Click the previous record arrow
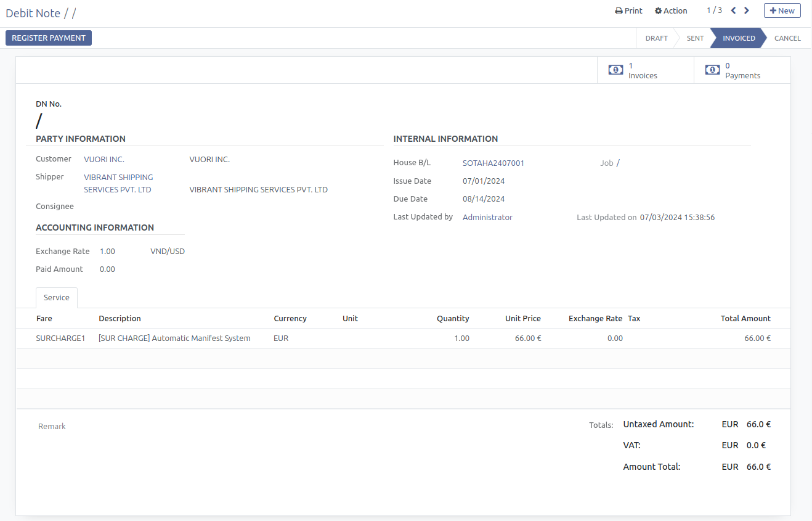 point(733,10)
